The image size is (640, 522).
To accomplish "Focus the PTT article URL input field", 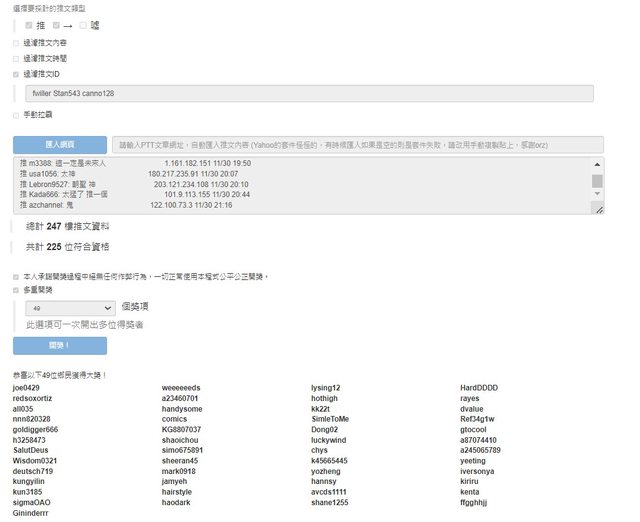I will [358, 145].
